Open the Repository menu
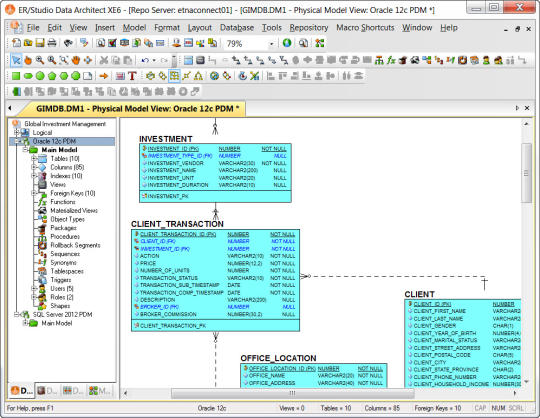Screen dimensions: 540x418 (309, 28)
